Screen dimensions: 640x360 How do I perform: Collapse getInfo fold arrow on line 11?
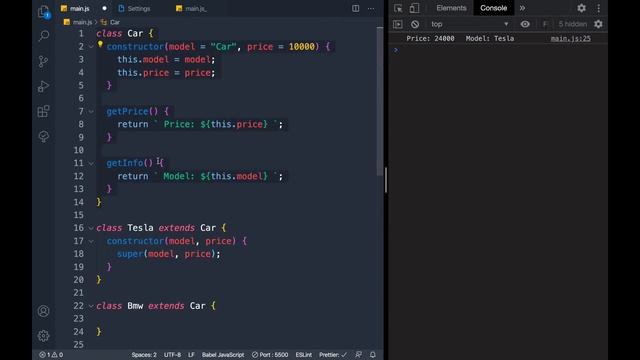coord(91,163)
